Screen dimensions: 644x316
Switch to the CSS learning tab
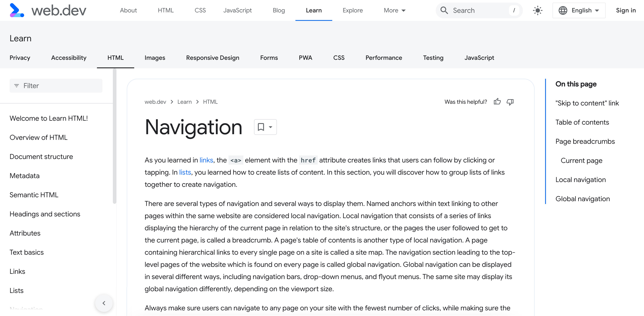click(338, 57)
